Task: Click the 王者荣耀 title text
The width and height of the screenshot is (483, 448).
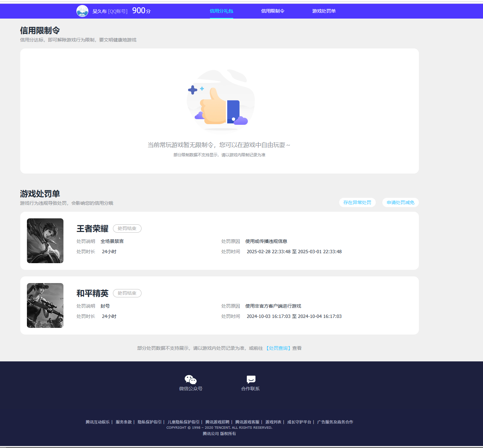Action: click(93, 229)
